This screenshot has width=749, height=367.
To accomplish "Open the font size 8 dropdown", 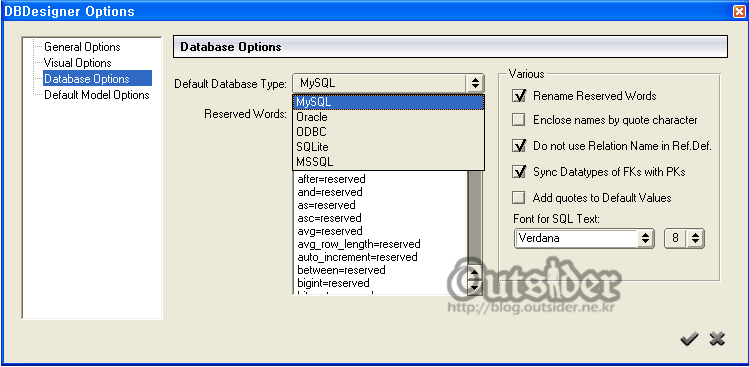I will click(x=696, y=237).
